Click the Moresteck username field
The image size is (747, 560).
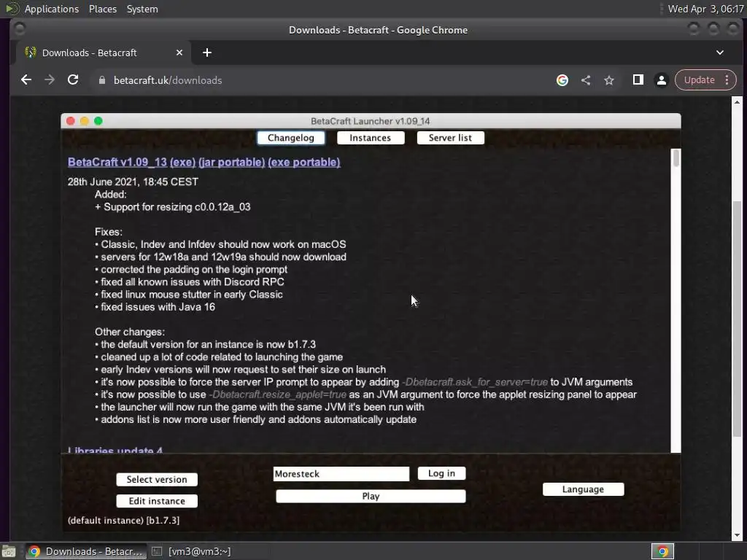tap(341, 474)
